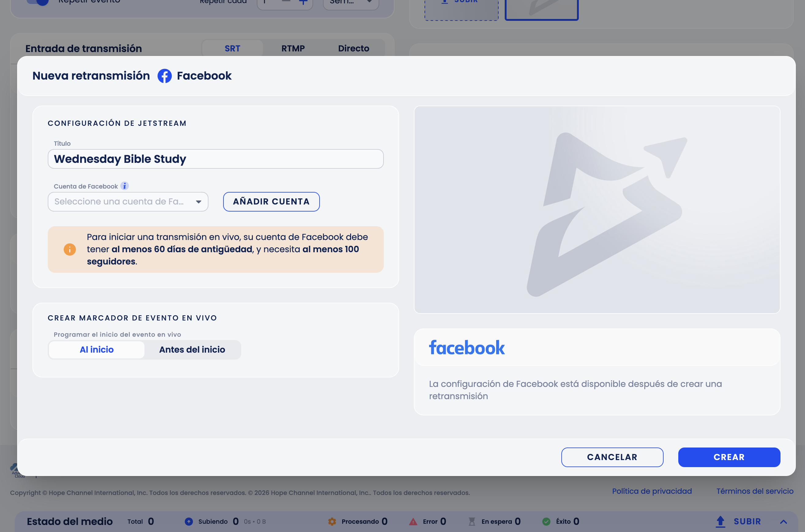
Task: Click the Título input field
Action: point(216,159)
